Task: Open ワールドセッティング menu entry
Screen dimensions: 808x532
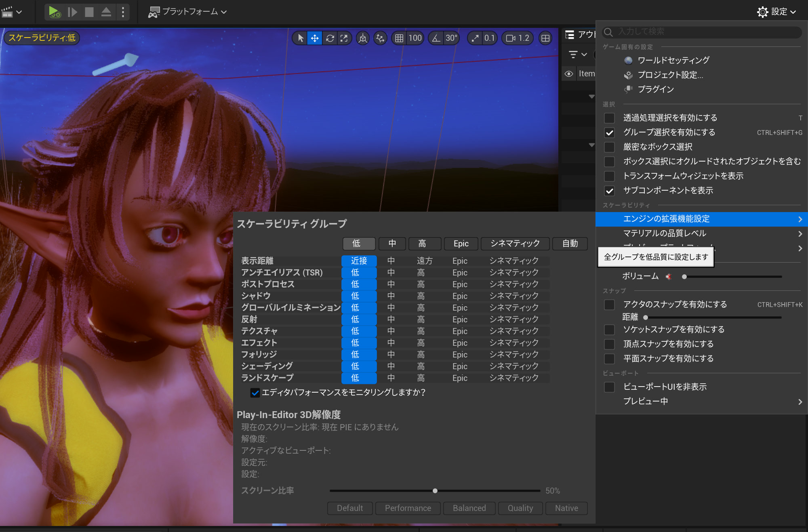Action: click(x=673, y=60)
